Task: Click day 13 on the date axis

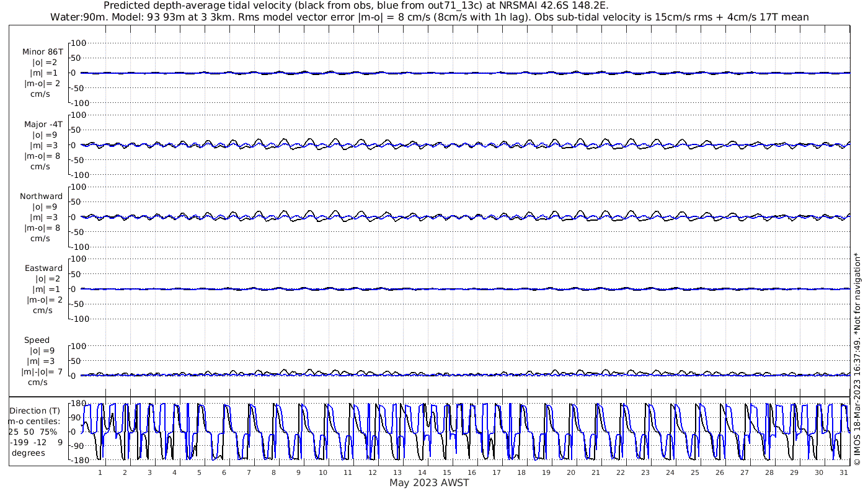Action: tap(397, 472)
